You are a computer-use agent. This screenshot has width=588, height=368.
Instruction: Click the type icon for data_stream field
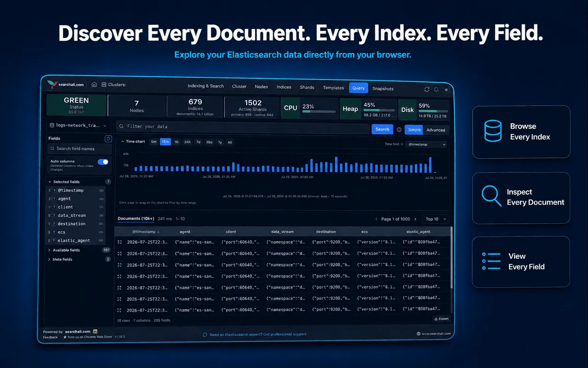click(x=54, y=215)
